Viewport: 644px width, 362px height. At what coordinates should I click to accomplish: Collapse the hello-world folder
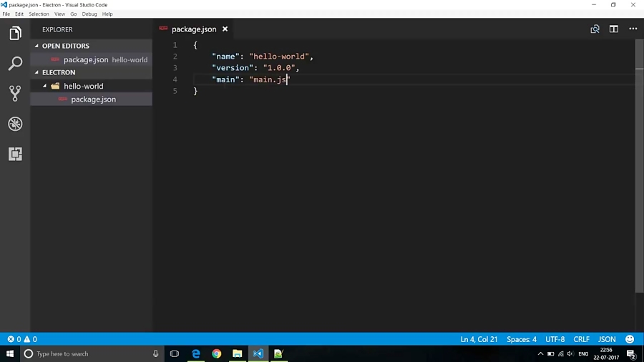tap(83, 86)
